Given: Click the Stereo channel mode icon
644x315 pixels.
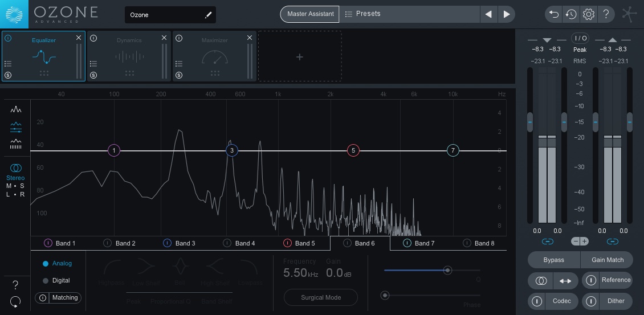Looking at the screenshot, I should point(15,168).
